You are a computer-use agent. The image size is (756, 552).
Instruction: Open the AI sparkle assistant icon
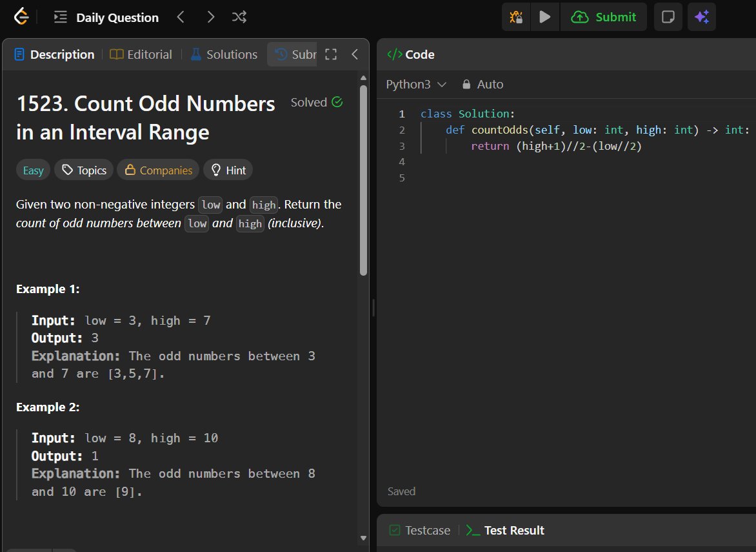pyautogui.click(x=702, y=17)
